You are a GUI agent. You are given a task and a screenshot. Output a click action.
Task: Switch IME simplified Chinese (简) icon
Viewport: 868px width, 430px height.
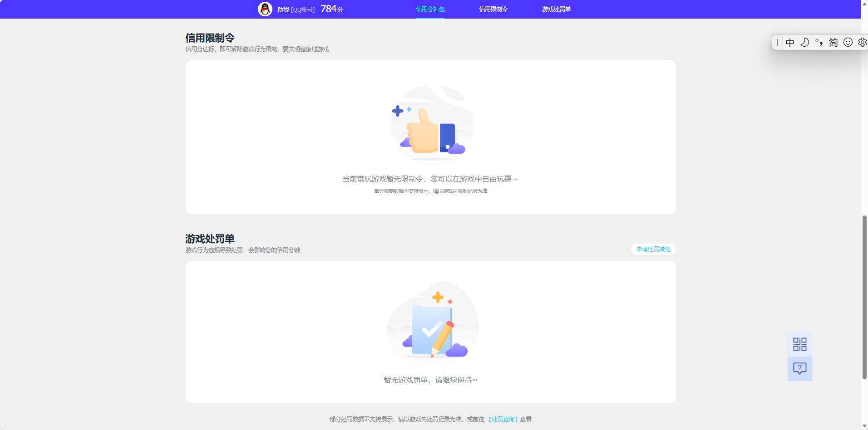coord(833,42)
